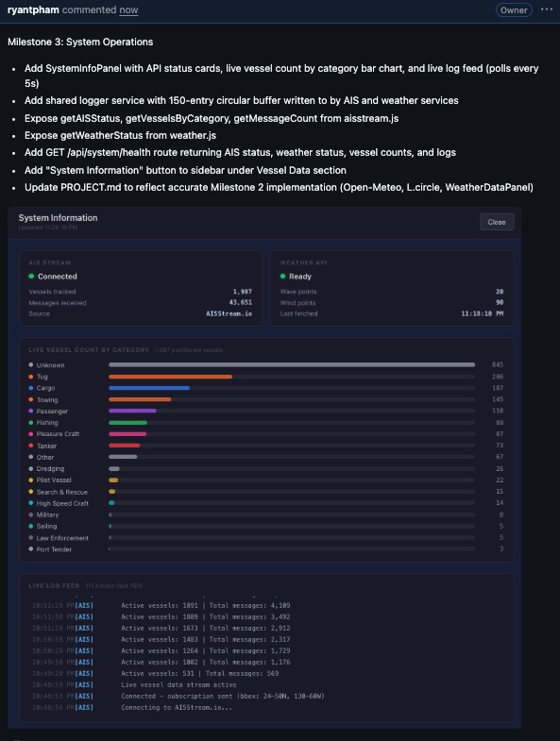This screenshot has height=741, width=560.
Task: Click the Unknown category color dot
Action: click(31, 364)
